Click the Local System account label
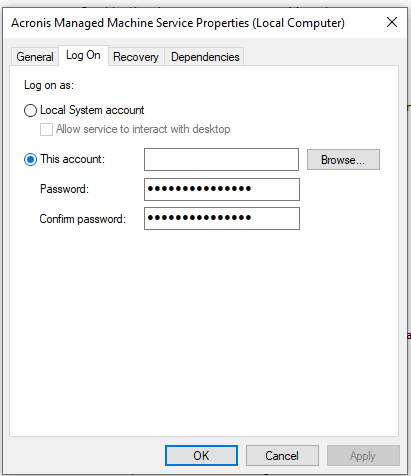This screenshot has width=411, height=476. tap(92, 110)
